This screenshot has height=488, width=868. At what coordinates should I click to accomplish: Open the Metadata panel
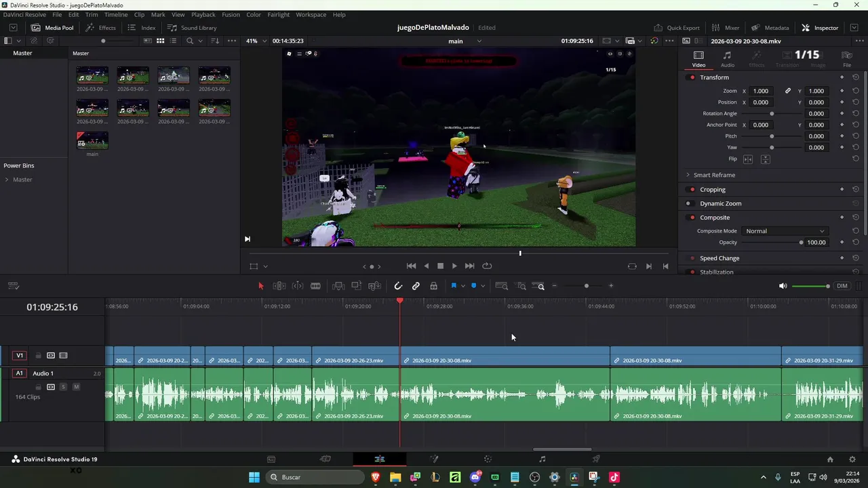tap(770, 28)
